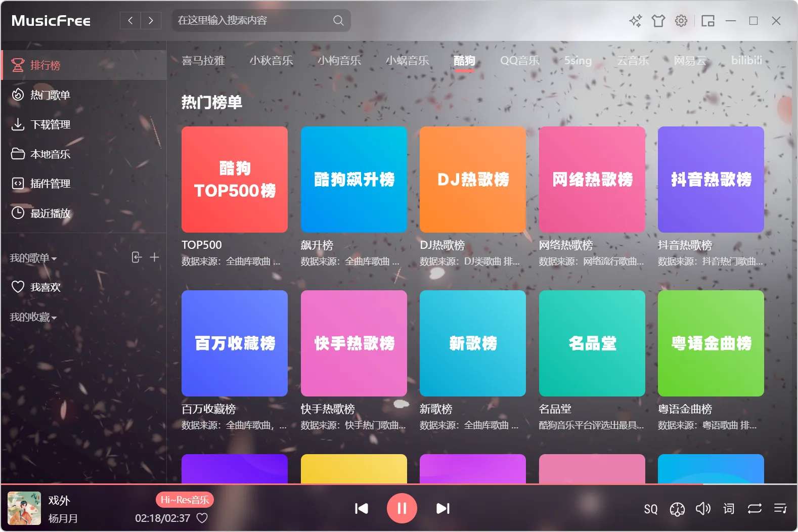Click the import playlist icon
The image size is (798, 532).
[x=137, y=257]
